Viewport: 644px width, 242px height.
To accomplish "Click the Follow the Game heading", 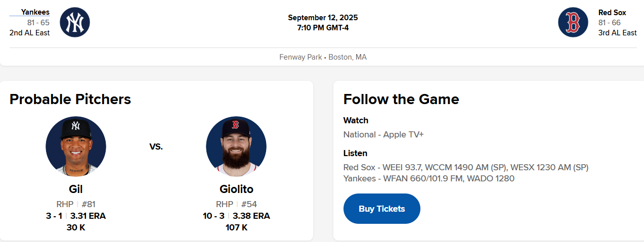I will point(401,100).
